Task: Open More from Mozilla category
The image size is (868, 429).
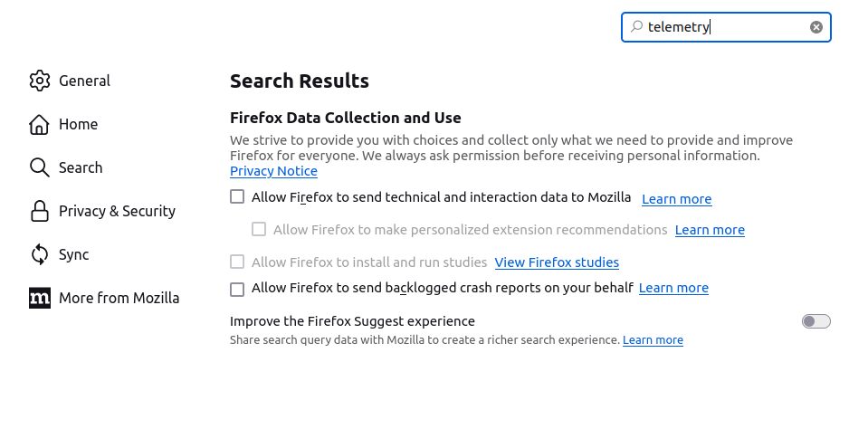Action: 104,298
